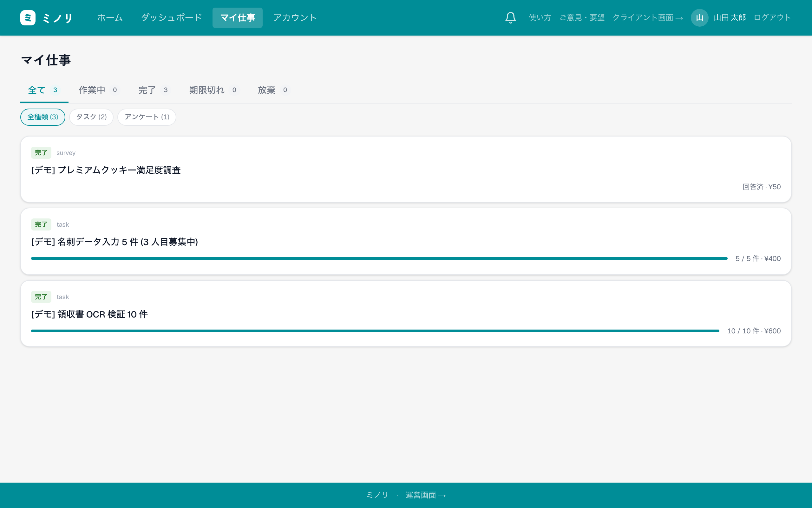The width and height of the screenshot is (812, 508).
Task: Click the 山 user avatar
Action: tap(699, 18)
